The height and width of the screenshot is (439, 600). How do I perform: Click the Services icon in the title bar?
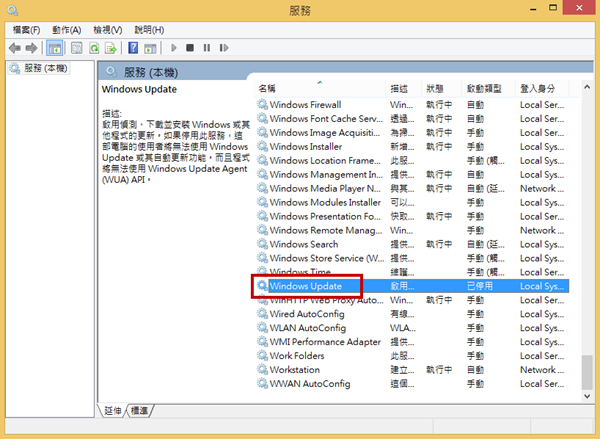(x=12, y=10)
